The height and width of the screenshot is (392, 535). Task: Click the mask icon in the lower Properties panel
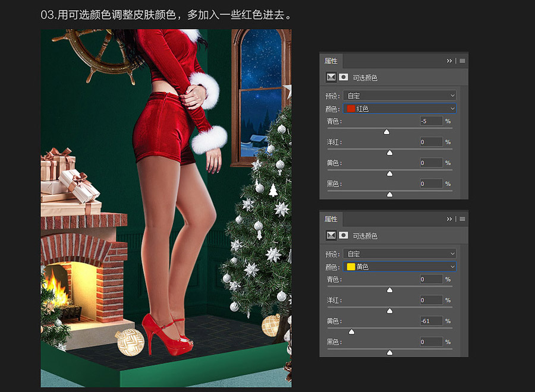[343, 235]
